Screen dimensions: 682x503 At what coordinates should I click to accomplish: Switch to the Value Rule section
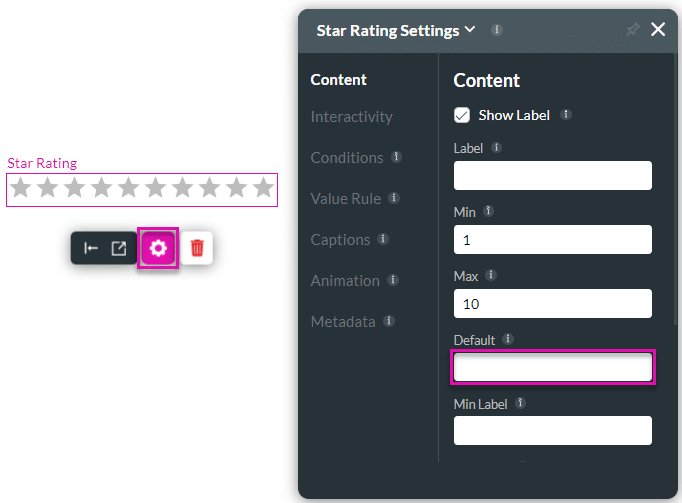[x=345, y=199]
